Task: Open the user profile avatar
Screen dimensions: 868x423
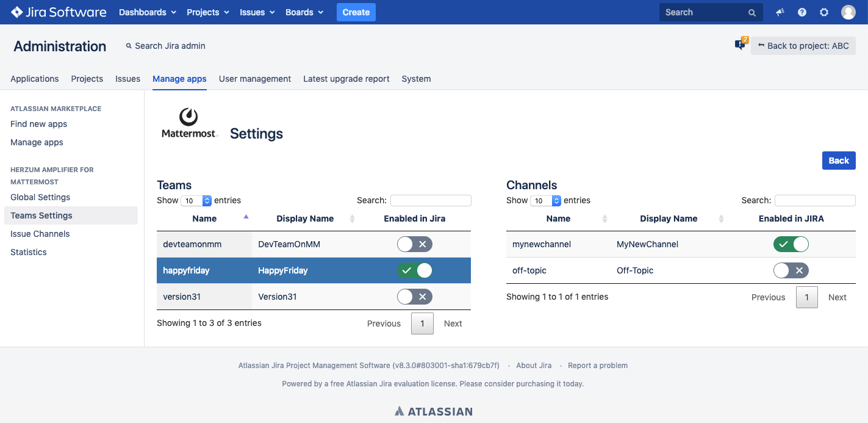Action: (x=848, y=12)
